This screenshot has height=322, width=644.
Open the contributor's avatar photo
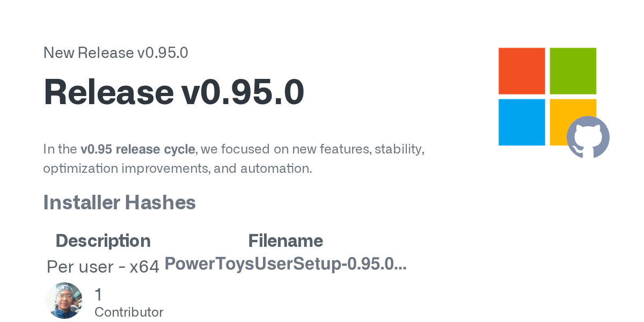(64, 301)
